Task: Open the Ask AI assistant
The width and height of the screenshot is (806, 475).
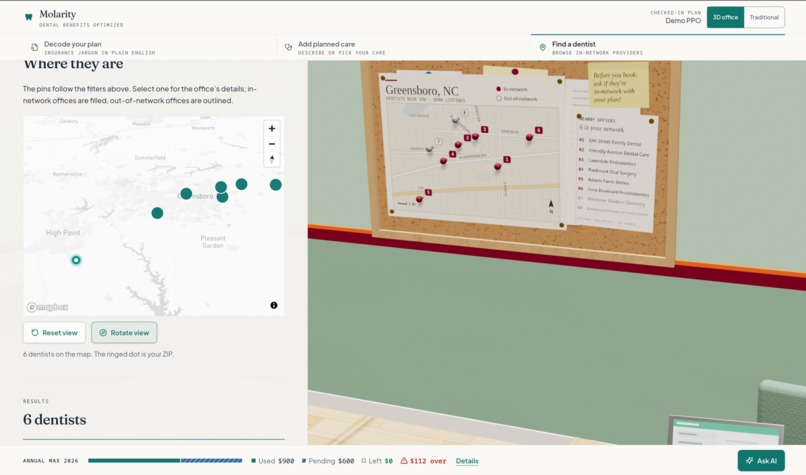Action: (x=761, y=461)
